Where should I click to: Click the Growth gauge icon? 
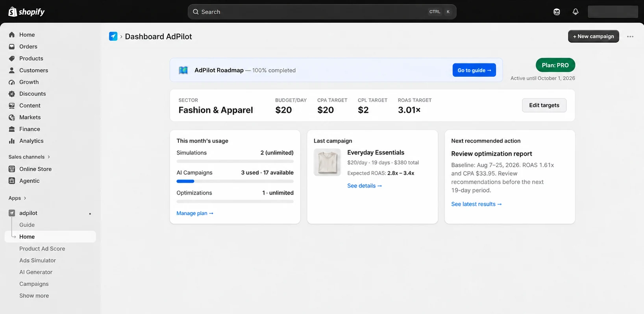pos(12,82)
